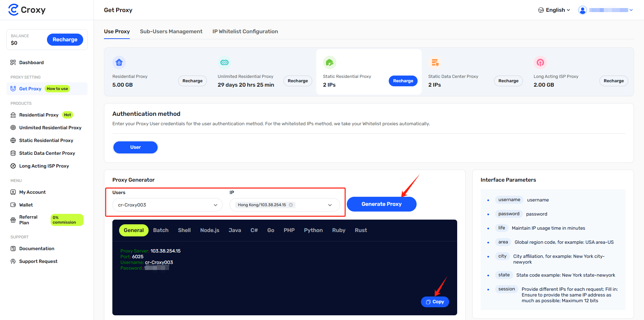Select the Rust code tab
The width and height of the screenshot is (644, 320).
click(361, 230)
